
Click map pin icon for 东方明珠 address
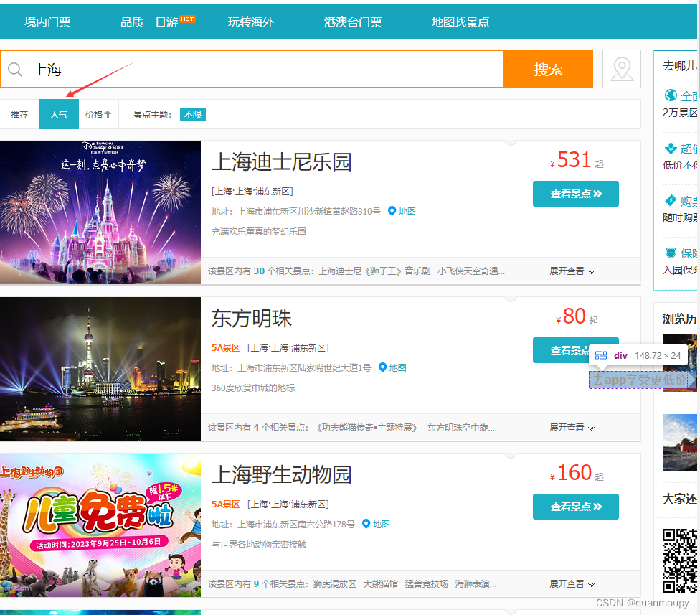(x=382, y=367)
